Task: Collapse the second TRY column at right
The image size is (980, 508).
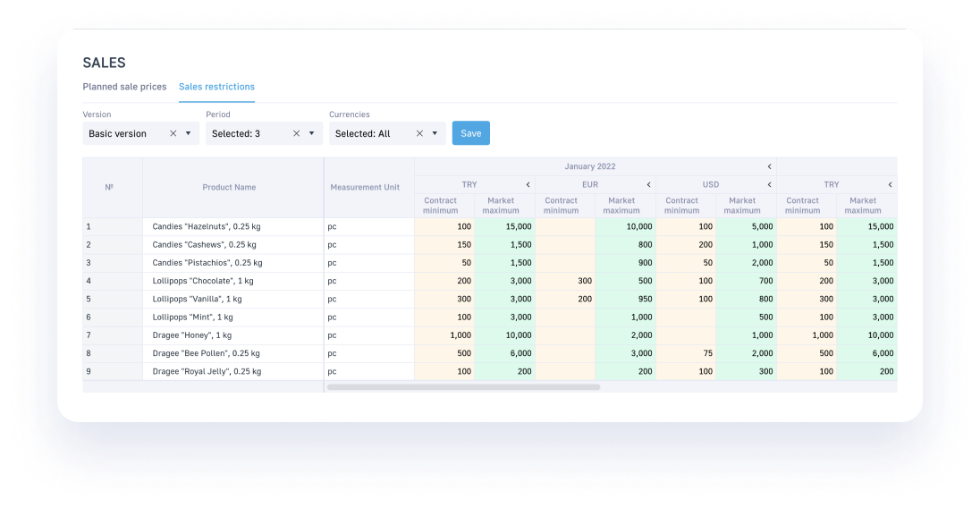Action: tap(890, 184)
